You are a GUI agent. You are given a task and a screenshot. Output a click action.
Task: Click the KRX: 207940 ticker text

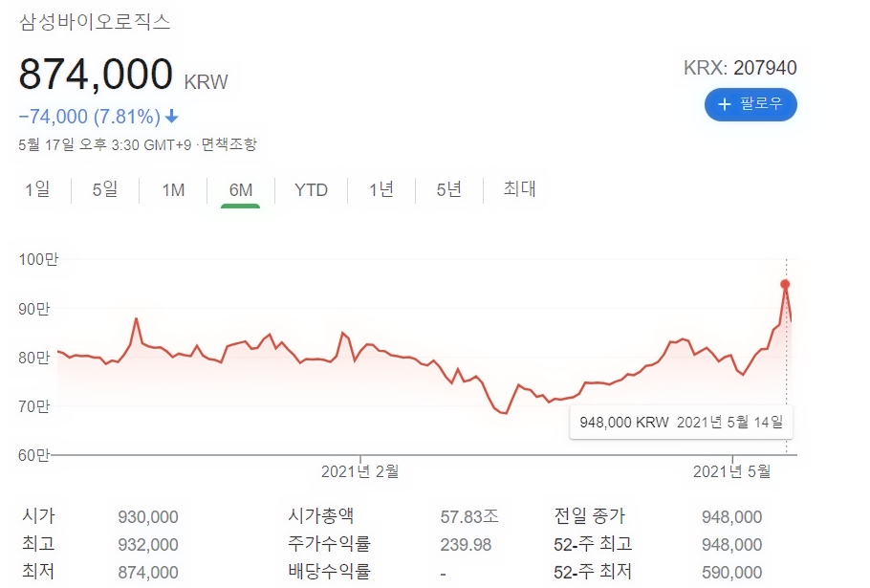pos(740,68)
